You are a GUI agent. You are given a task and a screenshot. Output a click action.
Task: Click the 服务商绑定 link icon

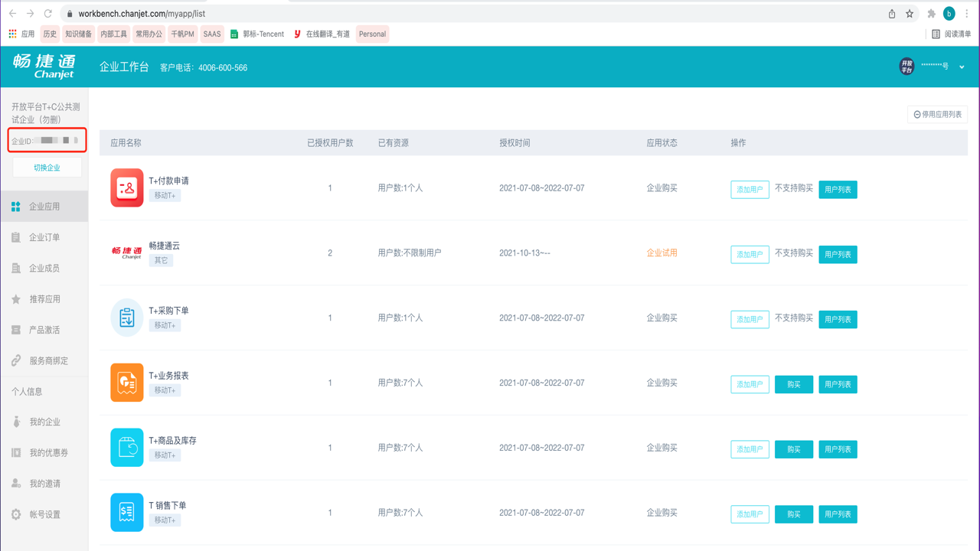16,360
